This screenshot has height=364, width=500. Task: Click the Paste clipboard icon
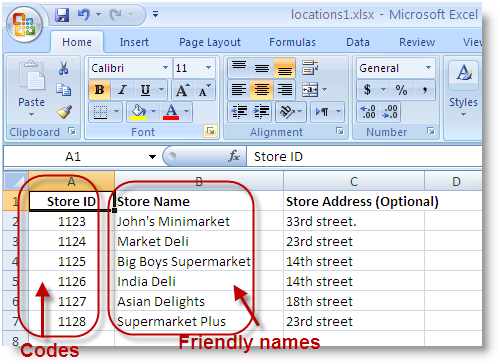click(31, 77)
